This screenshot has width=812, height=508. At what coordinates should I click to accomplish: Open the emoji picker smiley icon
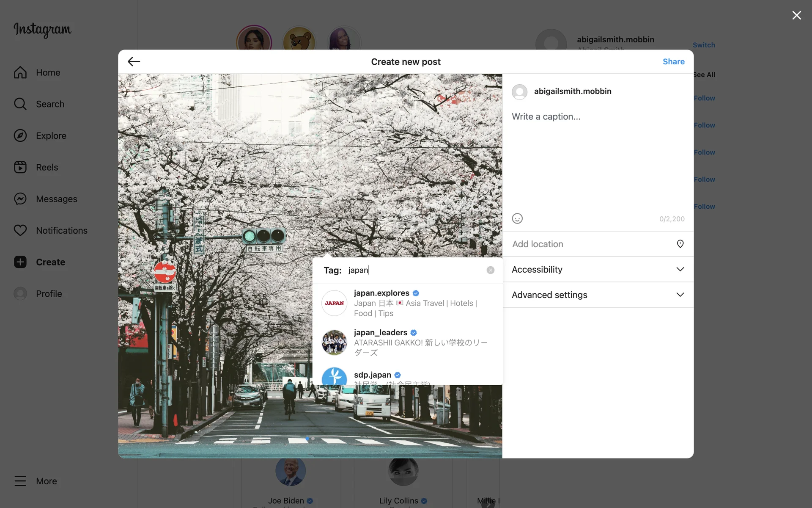(517, 218)
